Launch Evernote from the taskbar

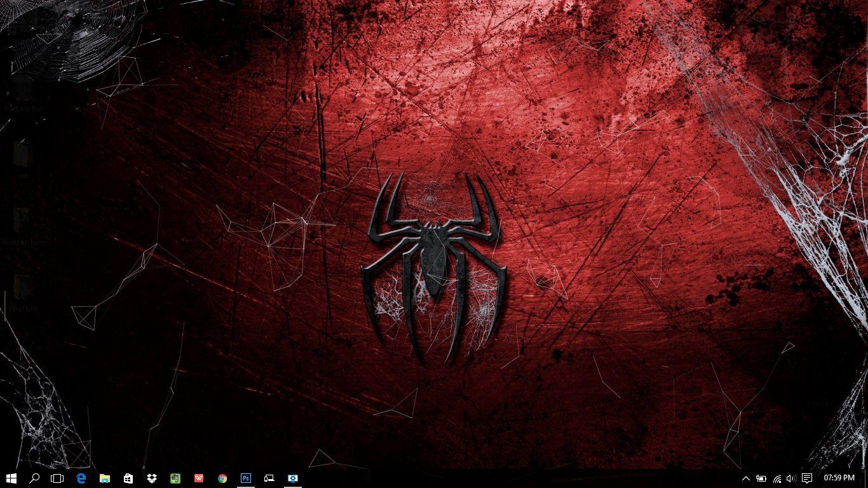point(175,478)
